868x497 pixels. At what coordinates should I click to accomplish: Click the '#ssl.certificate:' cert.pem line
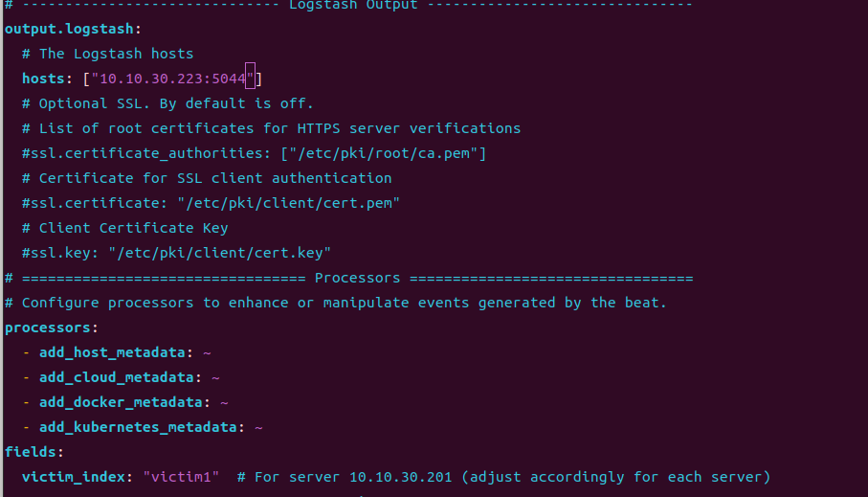[211, 203]
